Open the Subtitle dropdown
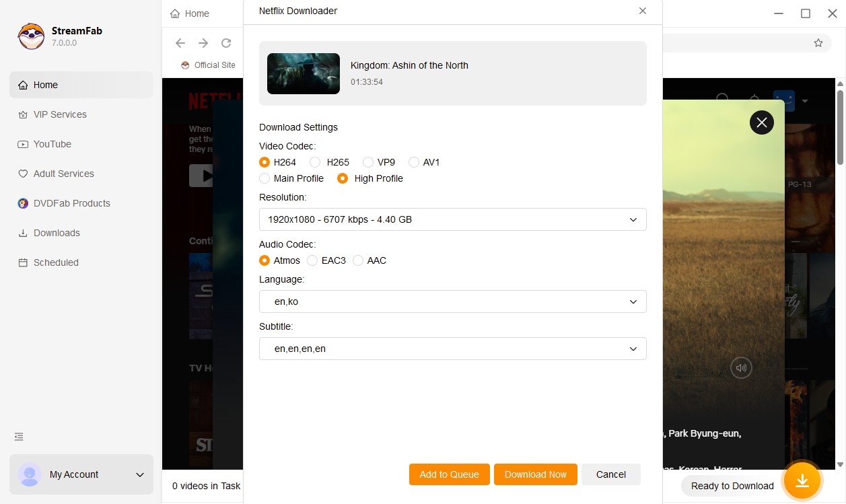The height and width of the screenshot is (504, 846). (x=452, y=349)
